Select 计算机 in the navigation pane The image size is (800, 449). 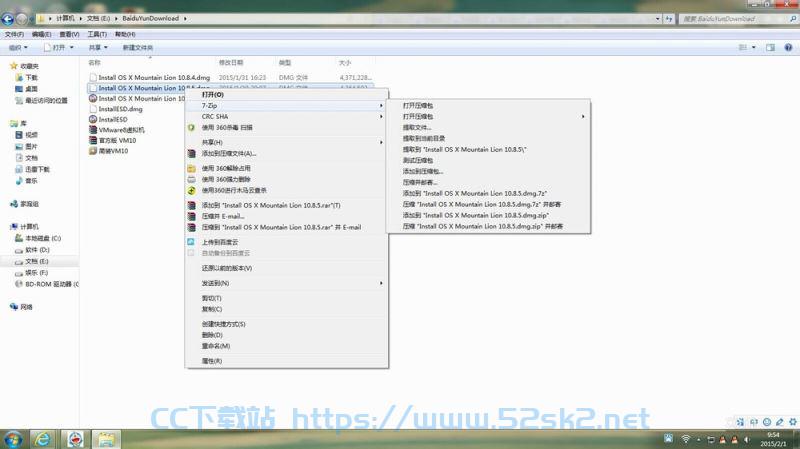[24, 227]
